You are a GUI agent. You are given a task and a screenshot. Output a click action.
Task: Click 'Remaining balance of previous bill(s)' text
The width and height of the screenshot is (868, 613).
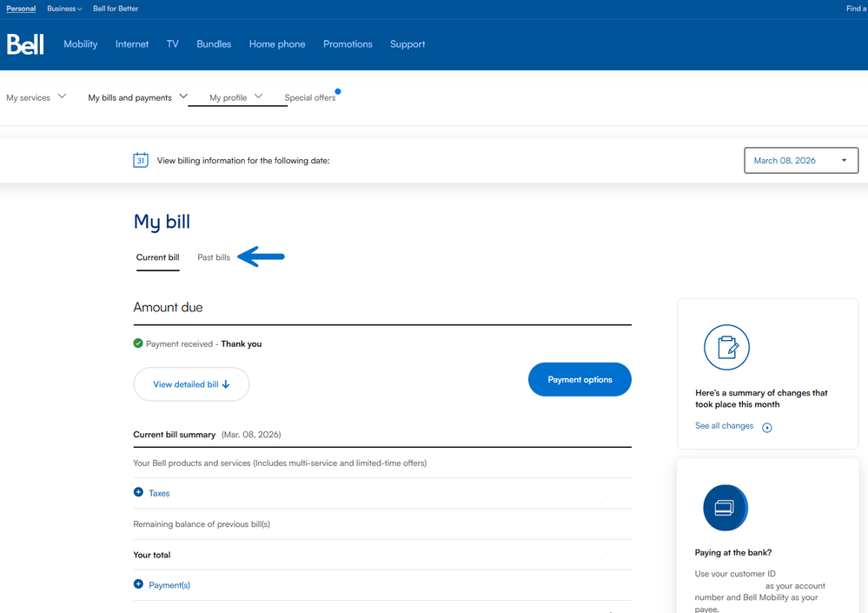tap(202, 523)
